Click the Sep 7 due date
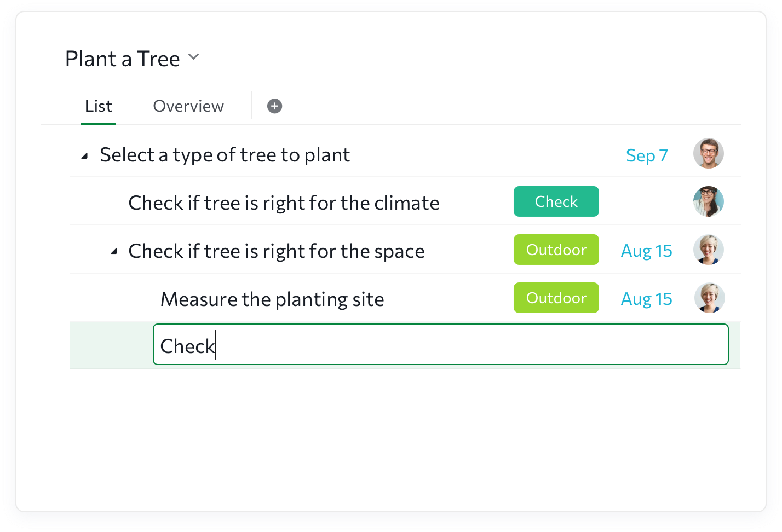The width and height of the screenshot is (782, 532). click(647, 155)
